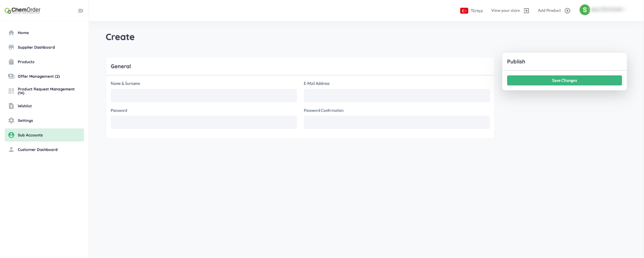
Task: Click the ChemOrder logo
Action: [x=23, y=10]
